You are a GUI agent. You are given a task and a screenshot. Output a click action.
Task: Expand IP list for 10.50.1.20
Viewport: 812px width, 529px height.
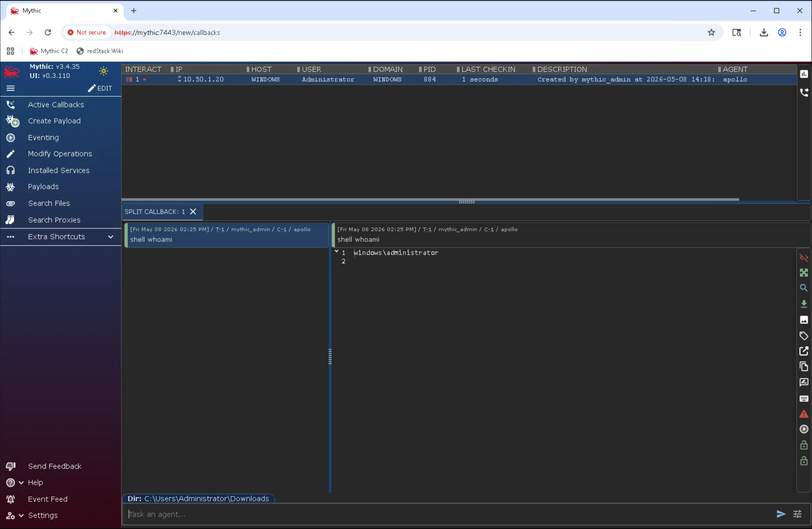(180, 79)
